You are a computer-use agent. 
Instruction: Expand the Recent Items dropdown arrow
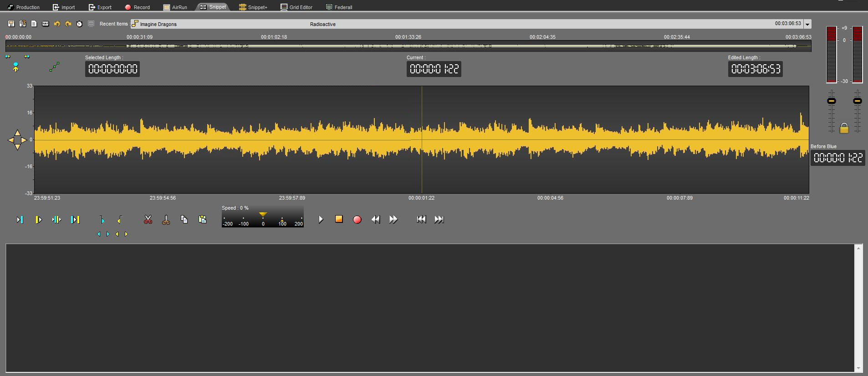point(807,24)
